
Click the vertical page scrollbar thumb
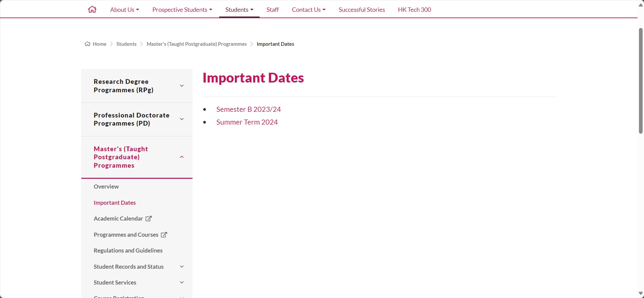(641, 81)
